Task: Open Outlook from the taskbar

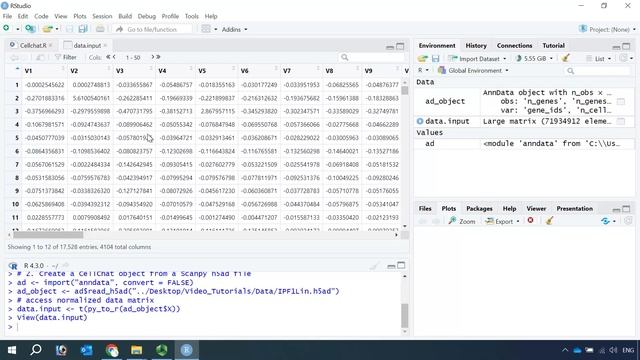Action: pos(86,350)
